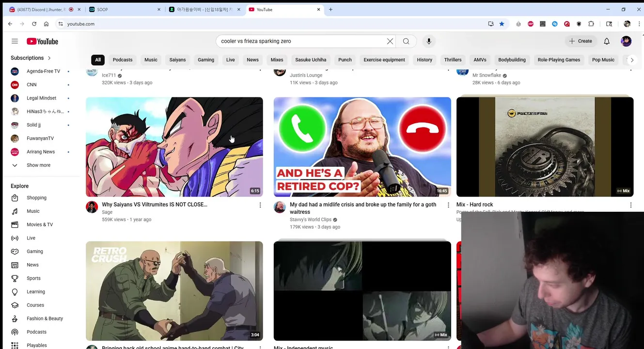The height and width of the screenshot is (349, 644).
Task: Select the Podcasts filter chip
Action: click(x=123, y=60)
